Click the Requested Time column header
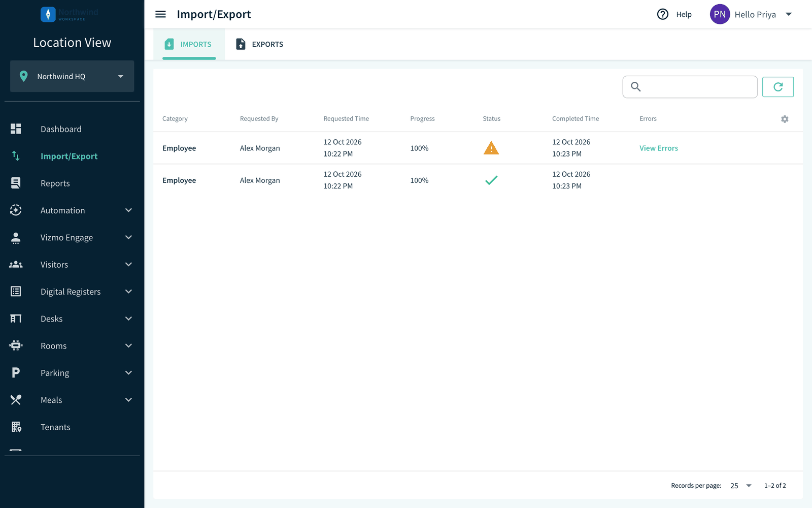This screenshot has width=812, height=508. pos(346,118)
